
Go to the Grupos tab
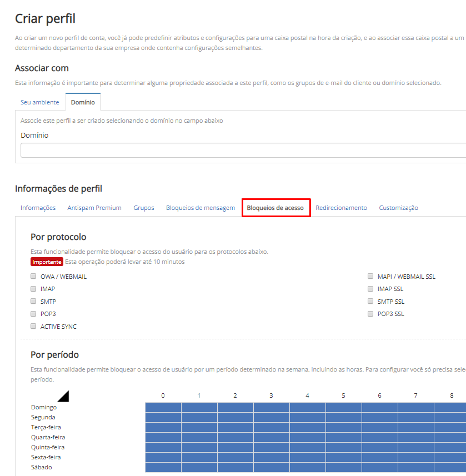pos(144,208)
